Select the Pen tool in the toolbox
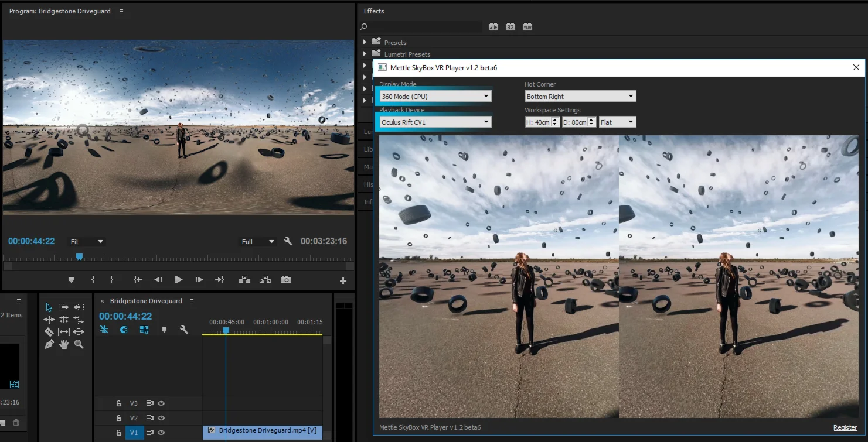Image resolution: width=868 pixels, height=442 pixels. pos(49,345)
